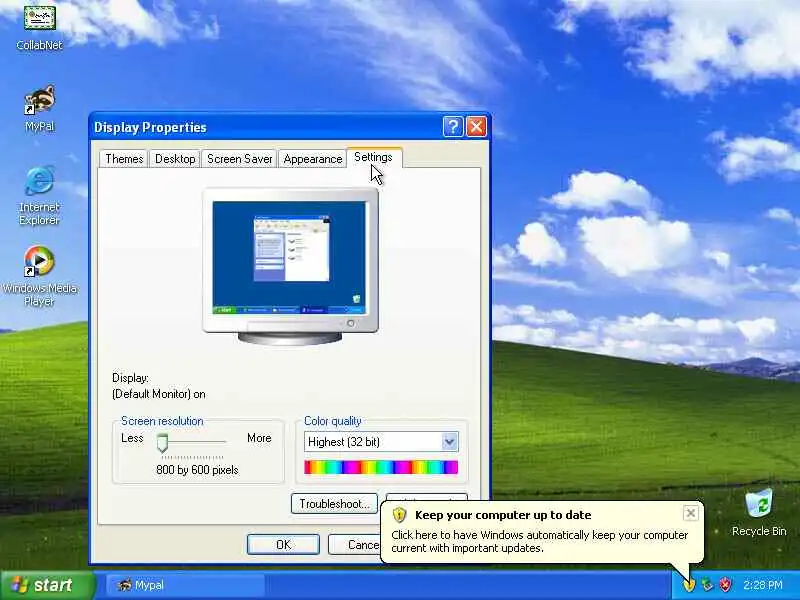Viewport: 800px width, 600px height.
Task: Click the Screen resolution slider thumb
Action: [x=162, y=443]
